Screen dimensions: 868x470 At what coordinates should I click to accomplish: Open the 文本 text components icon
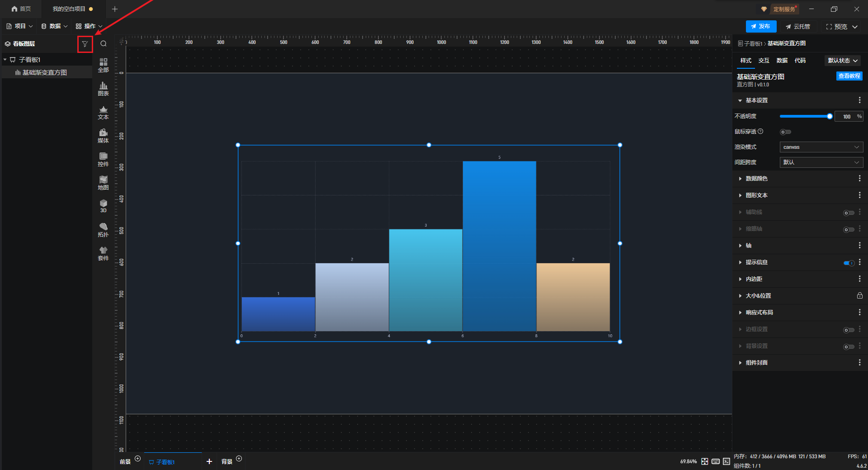point(104,112)
